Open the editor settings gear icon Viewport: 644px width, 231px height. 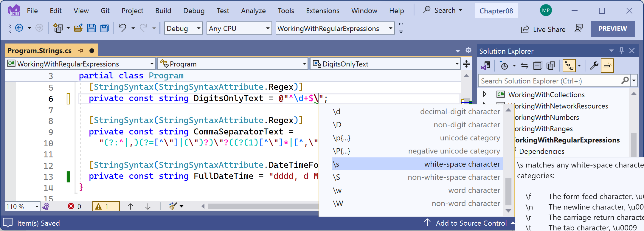468,50
